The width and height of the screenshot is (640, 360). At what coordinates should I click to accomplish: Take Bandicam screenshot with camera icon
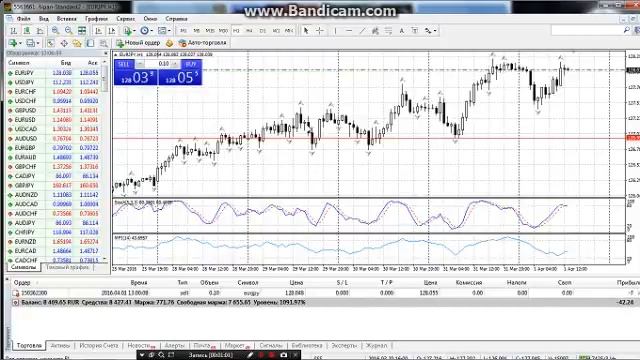coord(284,356)
